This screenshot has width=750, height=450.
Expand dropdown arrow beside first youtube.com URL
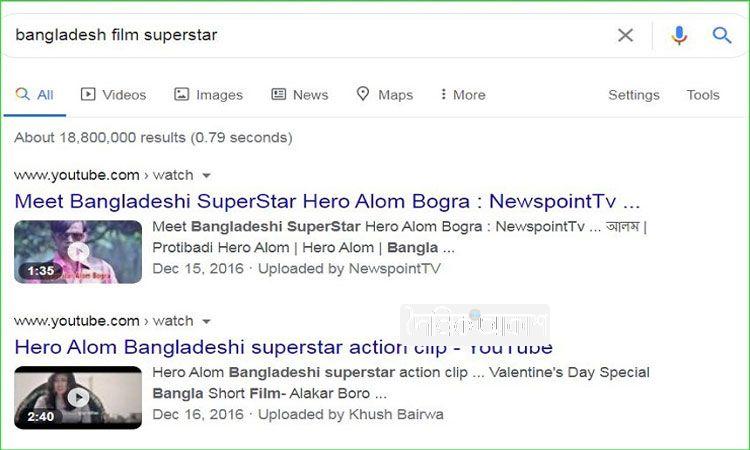click(x=206, y=176)
